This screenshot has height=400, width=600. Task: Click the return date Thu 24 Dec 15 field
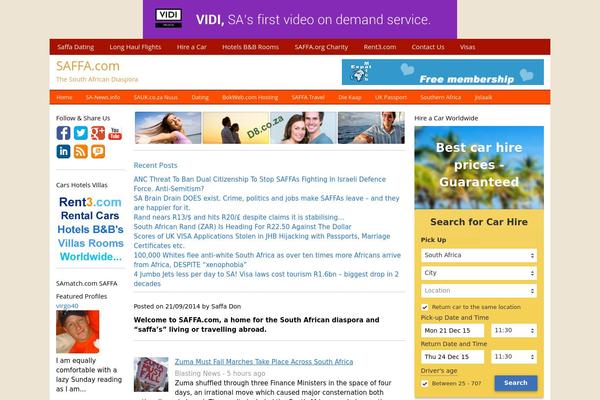tap(452, 357)
